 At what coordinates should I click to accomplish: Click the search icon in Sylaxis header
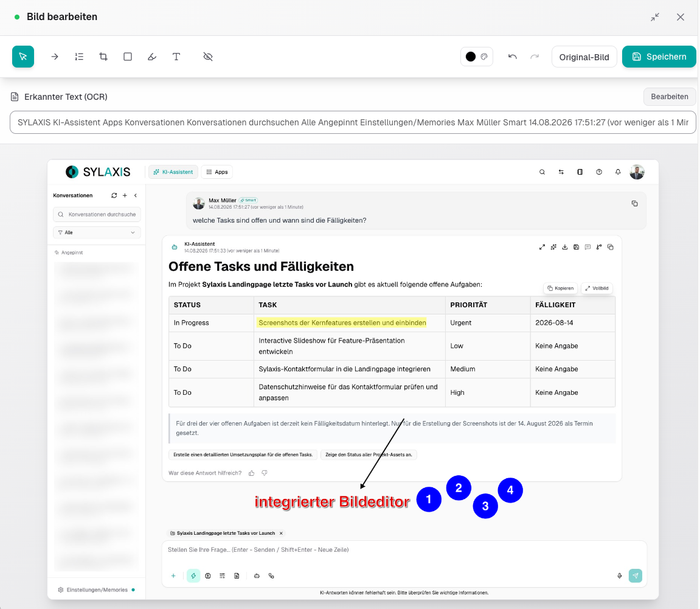pos(542,172)
